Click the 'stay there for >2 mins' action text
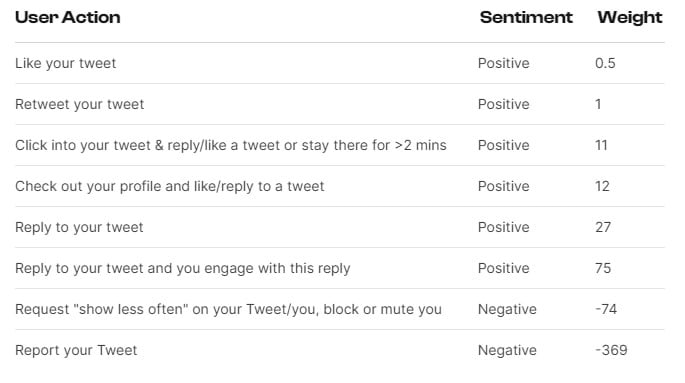 [x=374, y=145]
